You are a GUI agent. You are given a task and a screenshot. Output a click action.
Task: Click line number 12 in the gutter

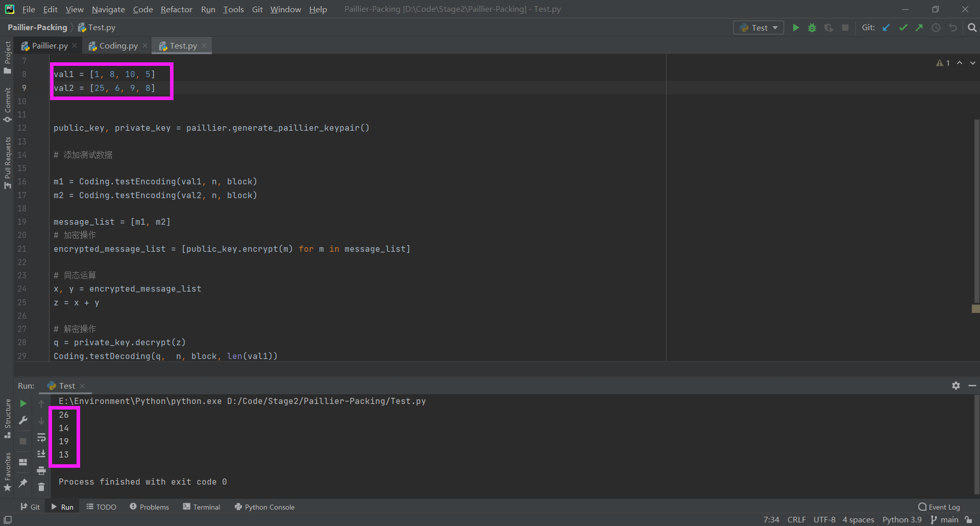pyautogui.click(x=22, y=128)
